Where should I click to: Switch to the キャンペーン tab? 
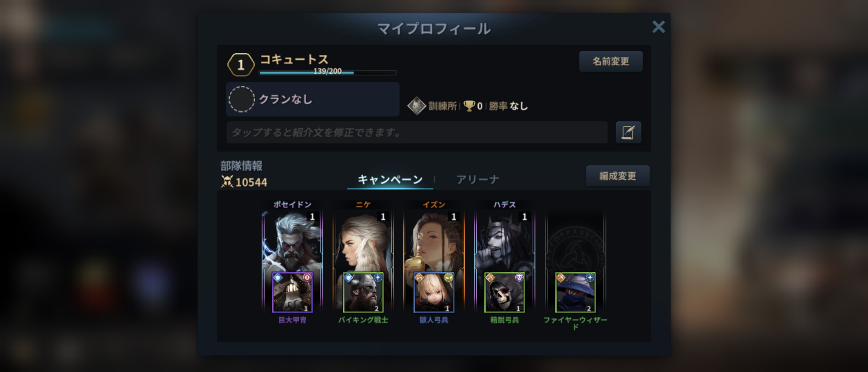coord(390,179)
